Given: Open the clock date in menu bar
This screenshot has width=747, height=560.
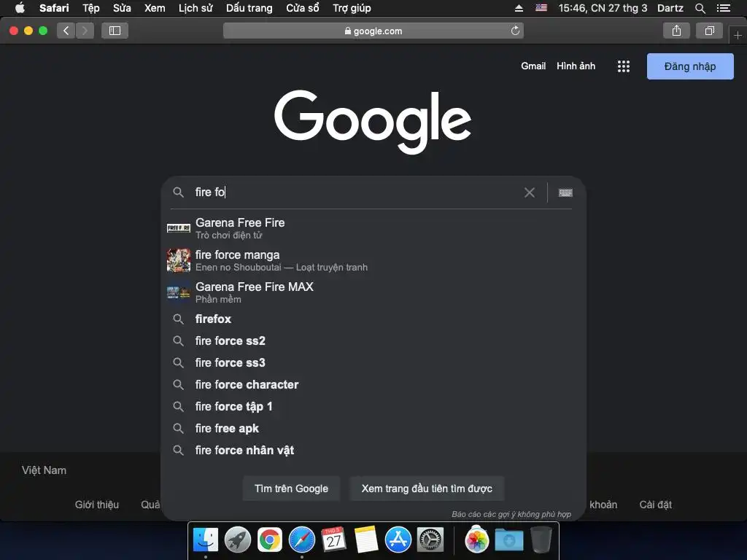Looking at the screenshot, I should tap(603, 8).
